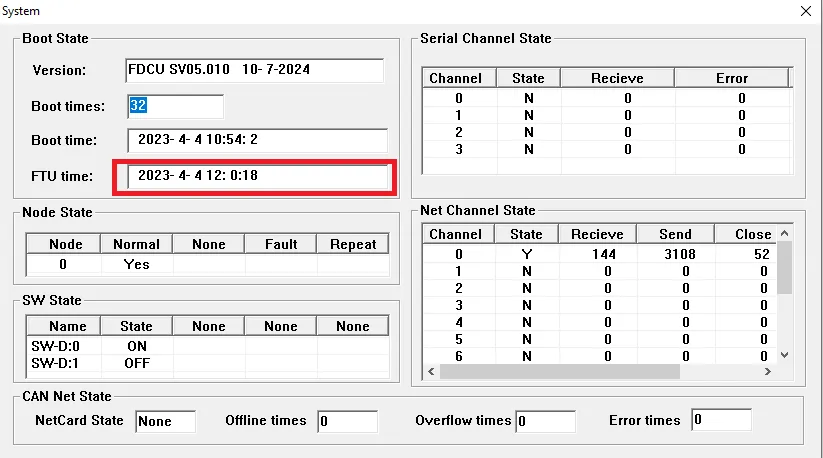The width and height of the screenshot is (823, 458).
Task: Select node 0 row in Node State
Action: (208, 264)
